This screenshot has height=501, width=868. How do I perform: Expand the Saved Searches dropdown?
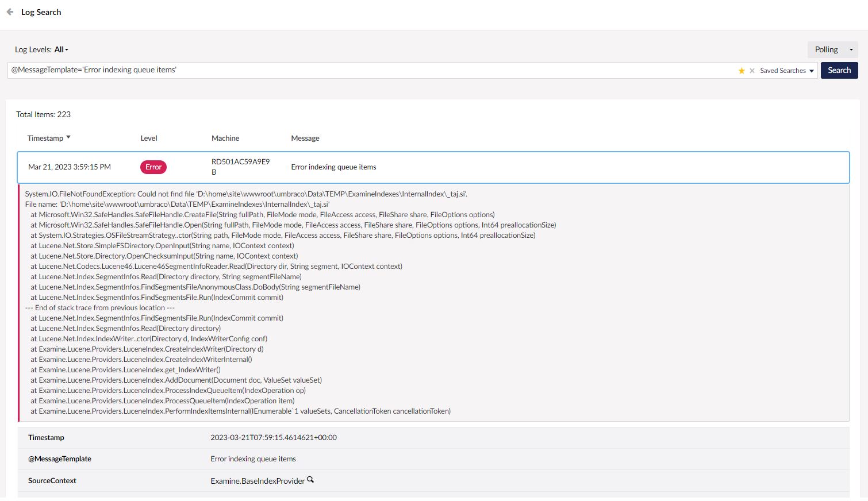787,71
